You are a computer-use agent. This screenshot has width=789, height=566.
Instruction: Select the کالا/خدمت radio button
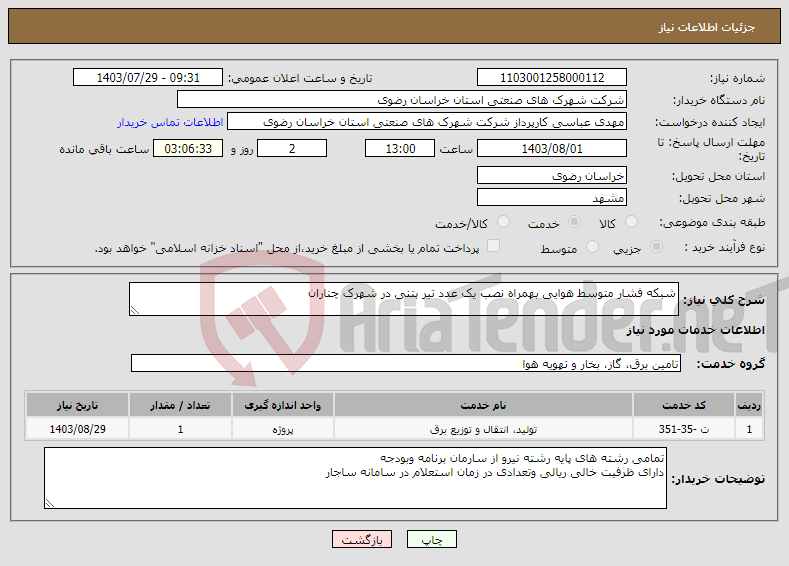[x=503, y=222]
